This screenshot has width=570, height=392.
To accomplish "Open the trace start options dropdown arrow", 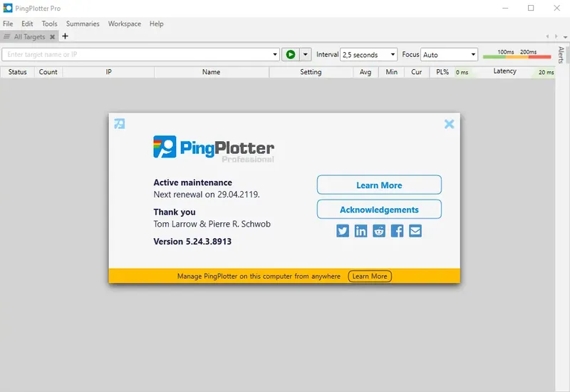I will tap(306, 55).
